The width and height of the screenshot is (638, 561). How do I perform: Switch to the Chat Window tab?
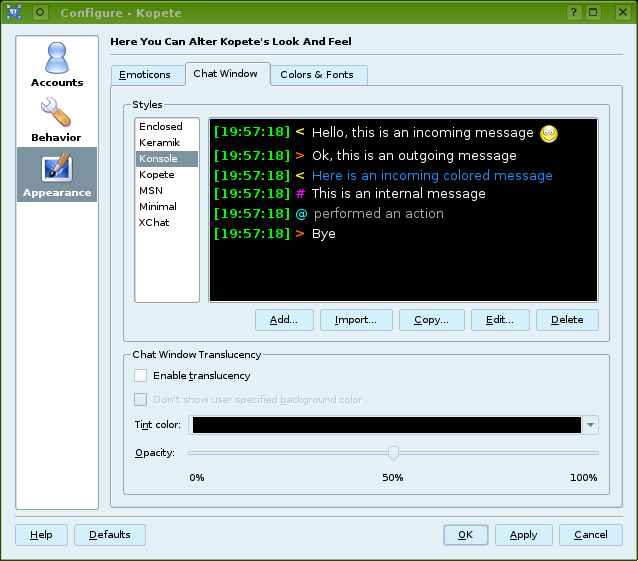pos(228,74)
